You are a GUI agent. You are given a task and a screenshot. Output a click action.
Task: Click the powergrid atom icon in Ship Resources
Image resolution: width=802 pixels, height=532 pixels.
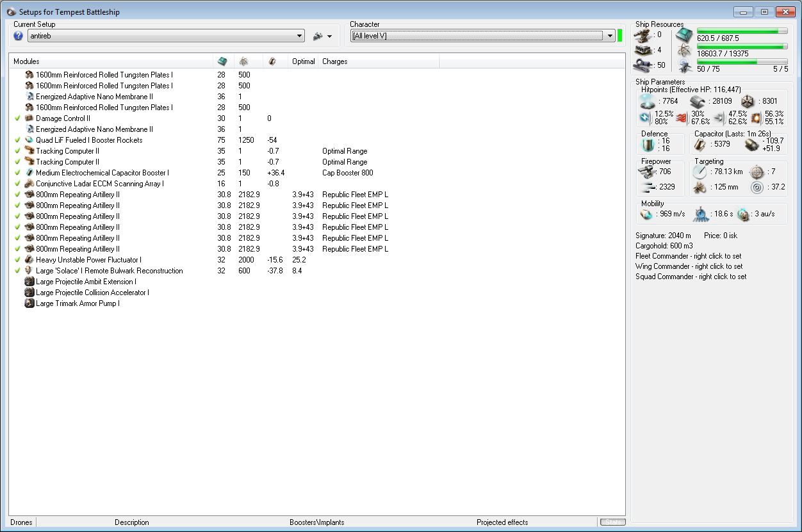click(684, 51)
